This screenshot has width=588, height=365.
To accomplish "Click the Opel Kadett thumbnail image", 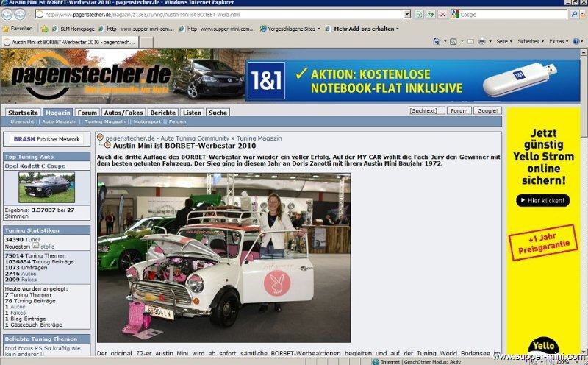I will 47,188.
